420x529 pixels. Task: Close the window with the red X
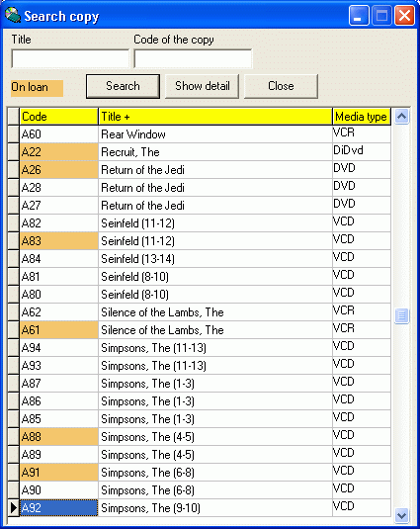pyautogui.click(x=404, y=16)
